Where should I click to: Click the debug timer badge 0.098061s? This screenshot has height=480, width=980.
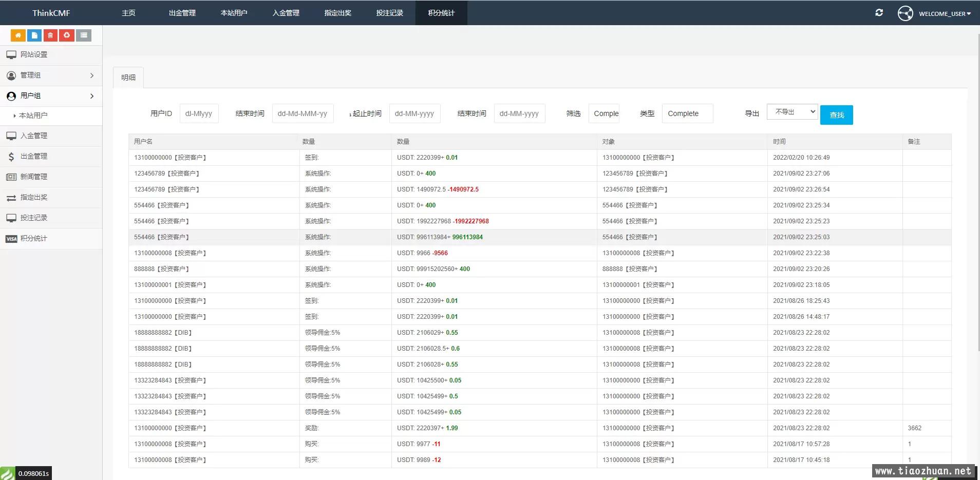33,473
